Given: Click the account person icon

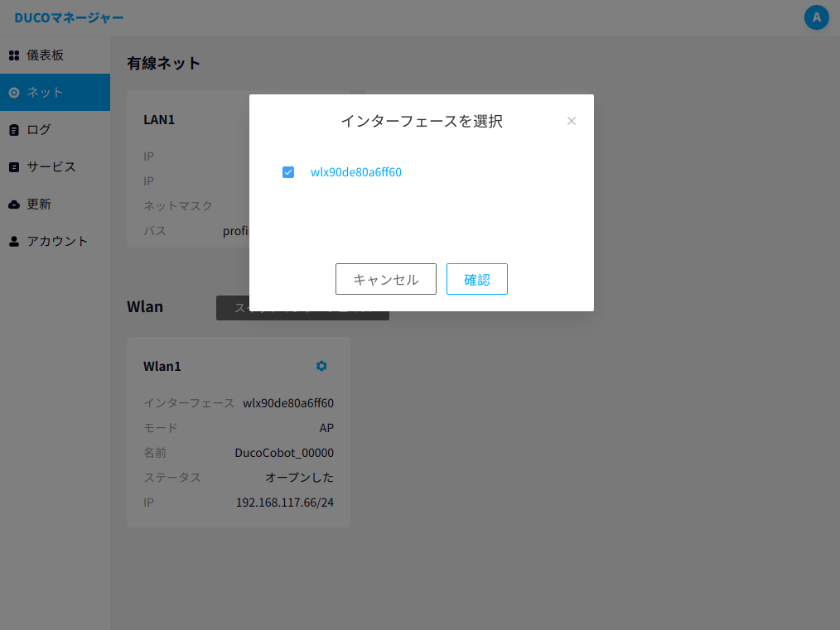Looking at the screenshot, I should [14, 242].
